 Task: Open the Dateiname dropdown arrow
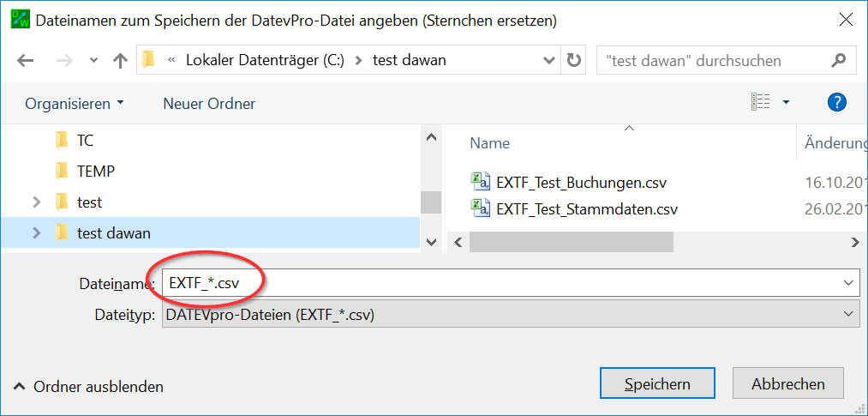click(848, 283)
